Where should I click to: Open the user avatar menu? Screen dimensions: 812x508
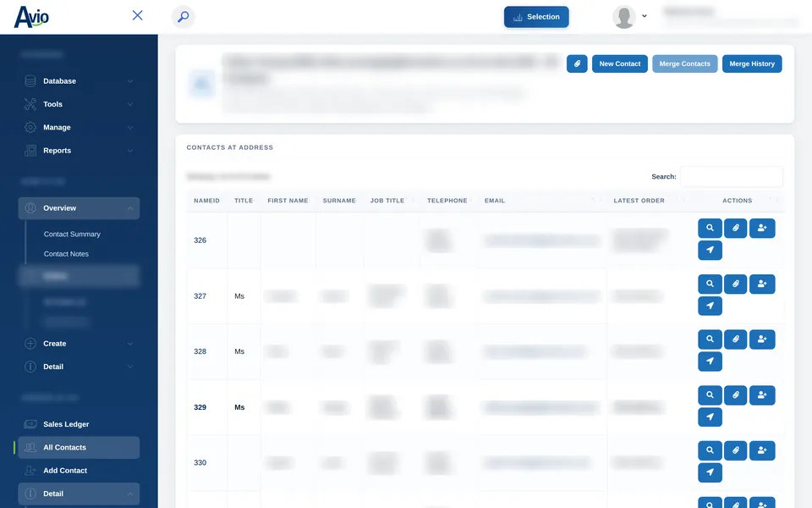pos(629,17)
